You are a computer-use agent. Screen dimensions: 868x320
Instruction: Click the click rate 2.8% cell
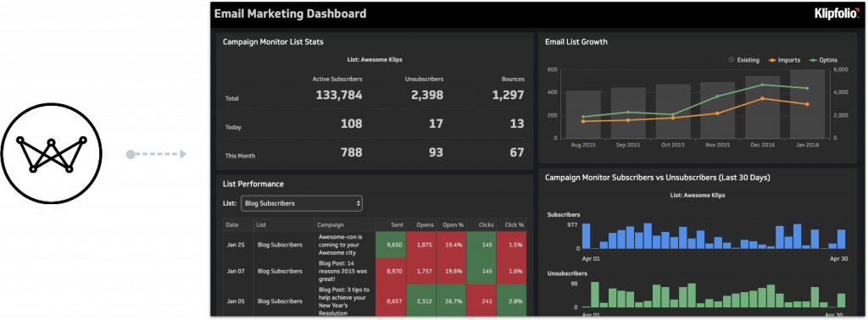[x=511, y=301]
